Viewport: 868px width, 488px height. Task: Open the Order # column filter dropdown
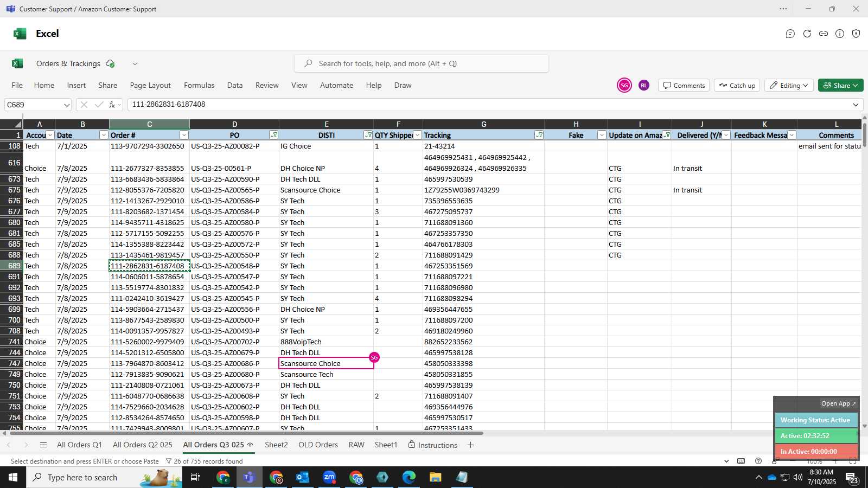coord(184,135)
